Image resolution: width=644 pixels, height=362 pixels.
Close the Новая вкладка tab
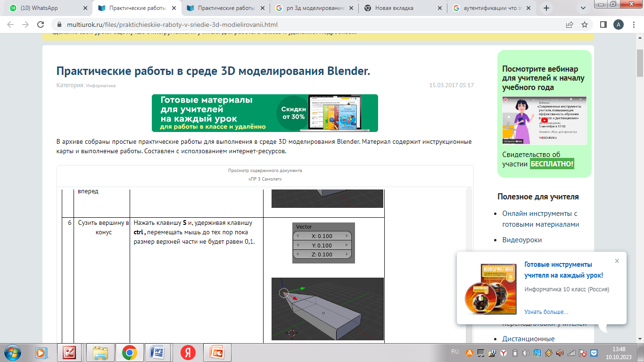click(440, 8)
